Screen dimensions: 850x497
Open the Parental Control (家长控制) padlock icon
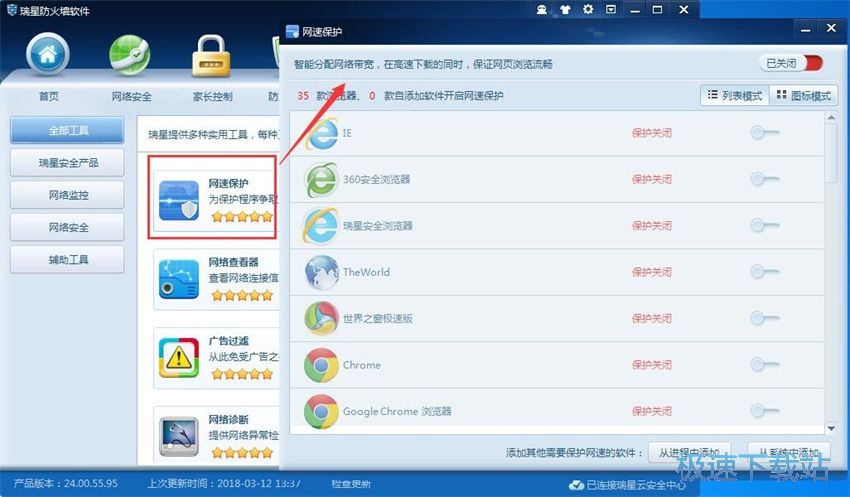coord(211,55)
